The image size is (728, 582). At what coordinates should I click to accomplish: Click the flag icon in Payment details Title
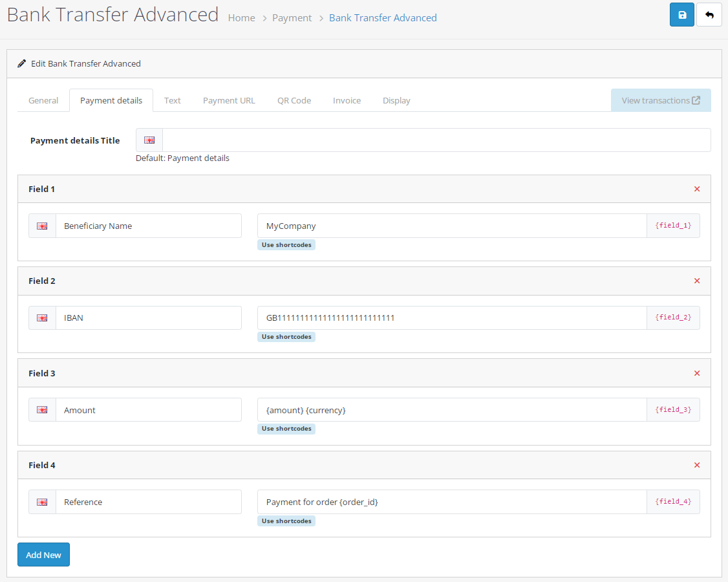click(x=149, y=140)
